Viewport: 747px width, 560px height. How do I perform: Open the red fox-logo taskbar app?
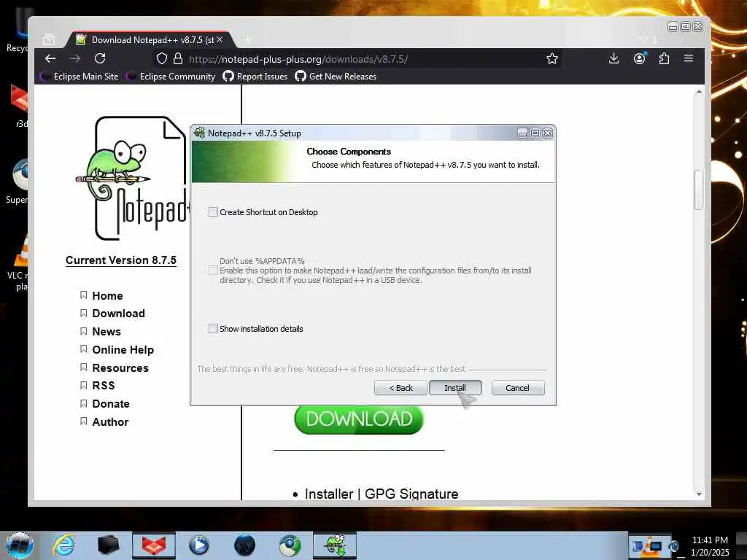pyautogui.click(x=153, y=545)
